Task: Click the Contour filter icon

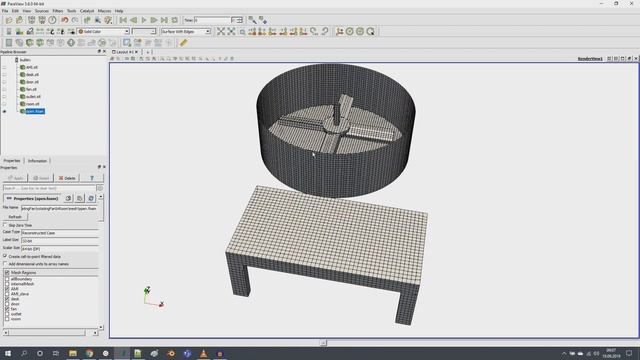Action: click(19, 42)
